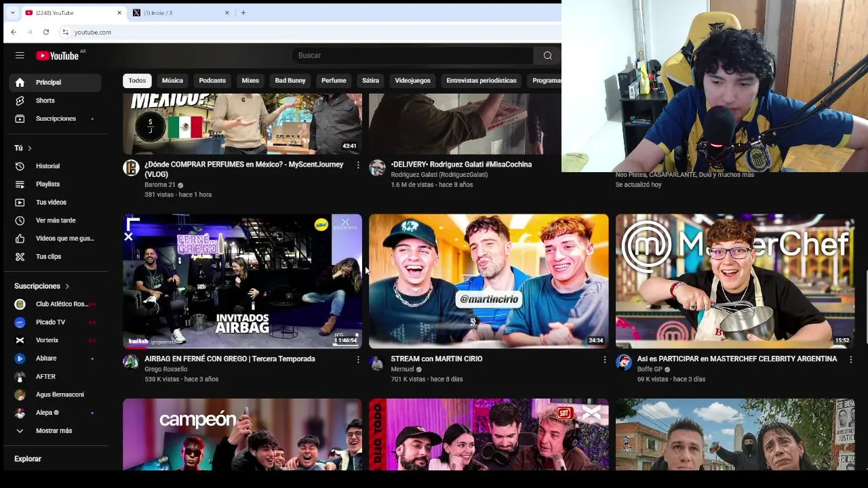The width and height of the screenshot is (868, 488).
Task: Open Ver más tarde in sidebar
Action: [x=55, y=220]
